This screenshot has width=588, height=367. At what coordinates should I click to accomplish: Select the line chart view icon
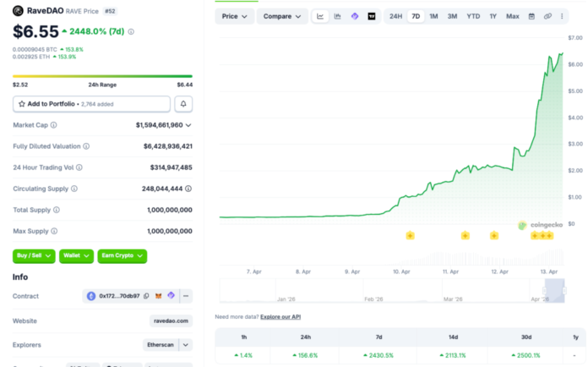tap(320, 16)
